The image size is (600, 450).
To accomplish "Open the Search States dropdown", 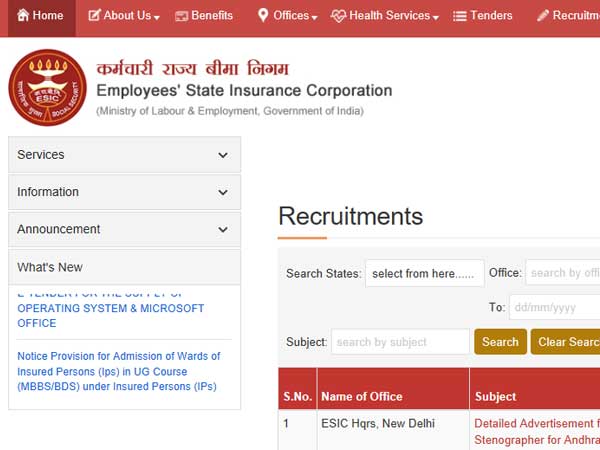I will (x=424, y=273).
